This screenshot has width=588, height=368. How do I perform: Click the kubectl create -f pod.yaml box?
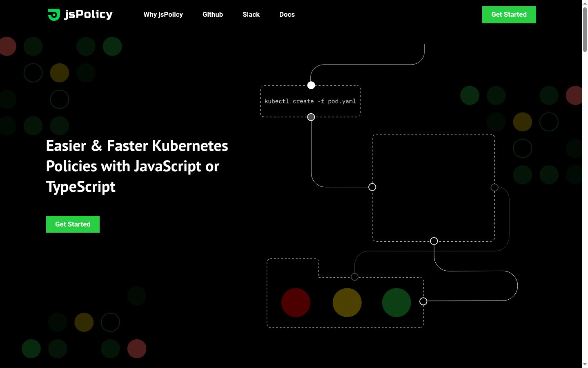click(311, 101)
